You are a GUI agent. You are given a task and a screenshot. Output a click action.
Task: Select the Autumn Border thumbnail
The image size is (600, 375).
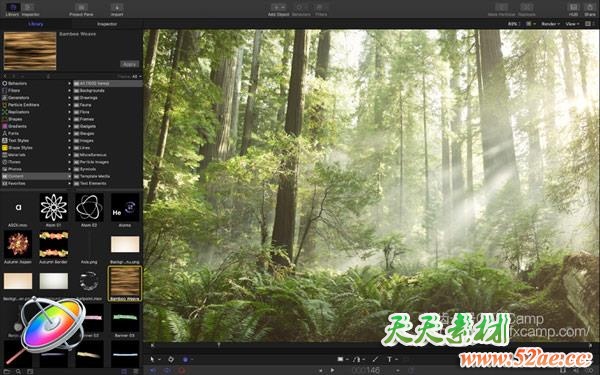(54, 244)
